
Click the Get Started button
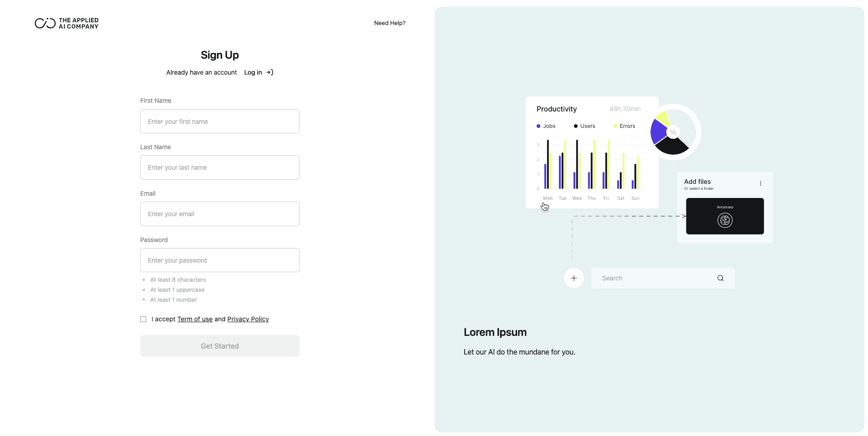(219, 345)
